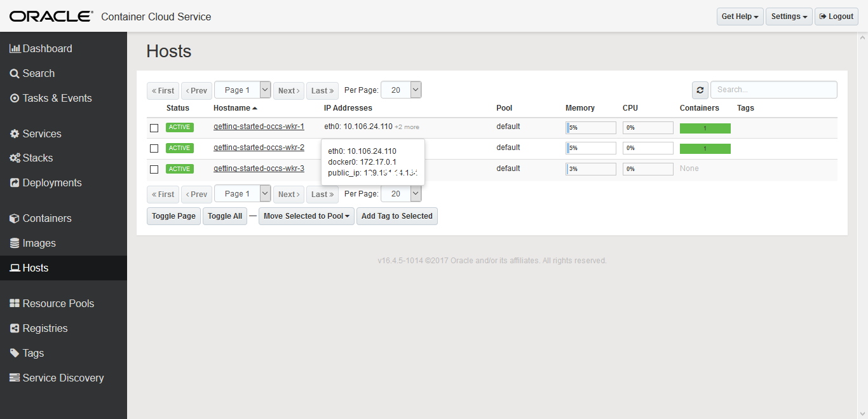The height and width of the screenshot is (419, 868).
Task: Click the bottom Next pagination button
Action: [288, 195]
